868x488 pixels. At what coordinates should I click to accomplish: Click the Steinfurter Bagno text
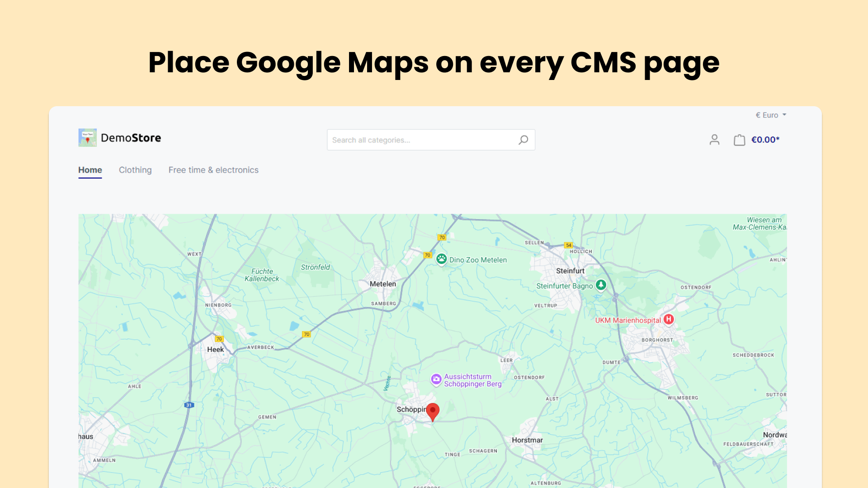tap(565, 286)
